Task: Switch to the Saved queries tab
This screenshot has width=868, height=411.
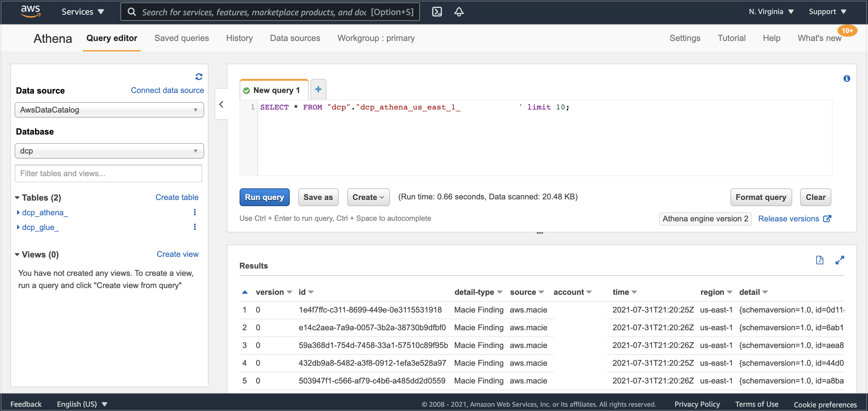Action: point(181,38)
